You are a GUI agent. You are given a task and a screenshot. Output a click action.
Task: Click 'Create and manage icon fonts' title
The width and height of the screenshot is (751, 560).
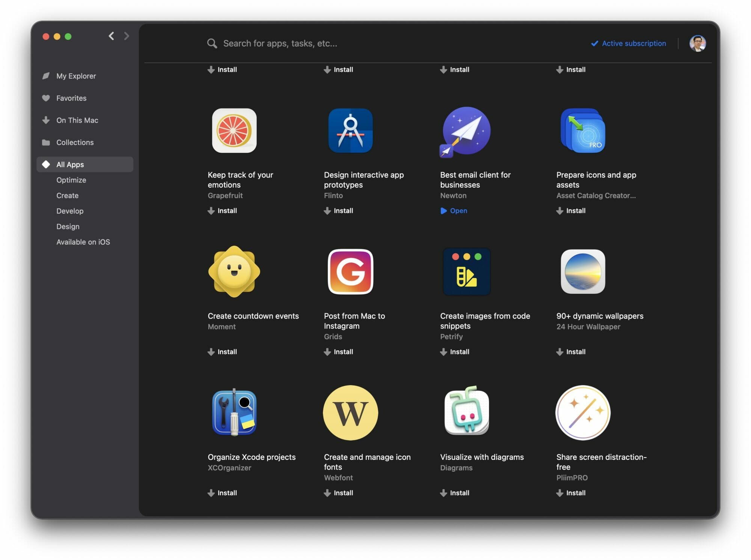[x=367, y=462]
